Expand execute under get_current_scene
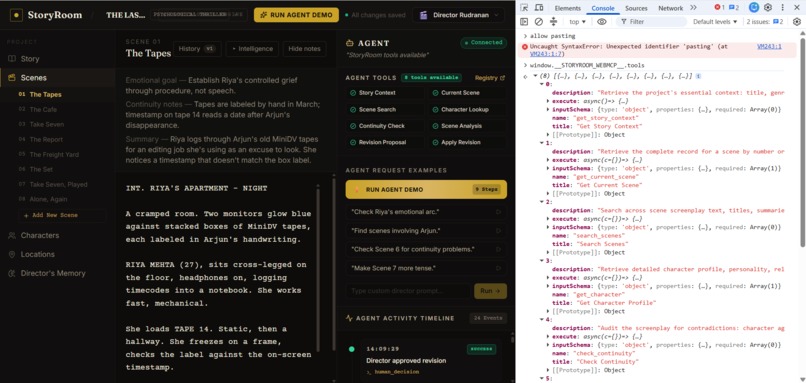 point(548,160)
